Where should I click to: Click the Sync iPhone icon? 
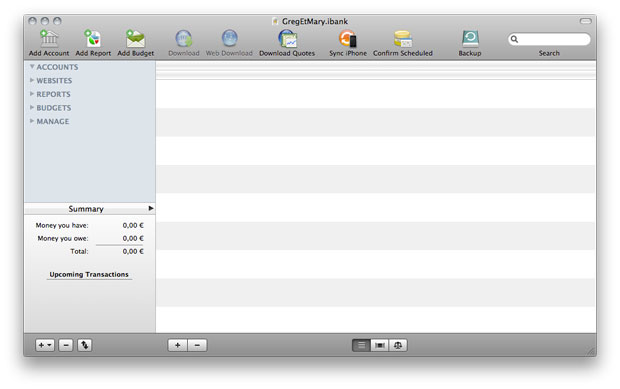point(348,39)
